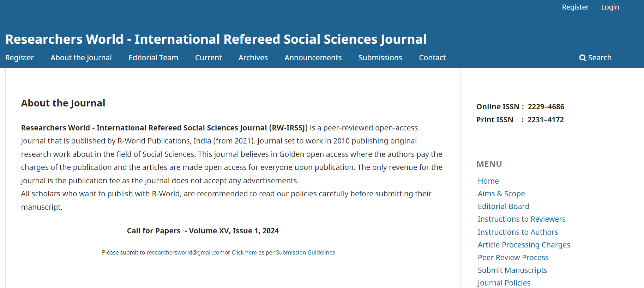This screenshot has width=644, height=288.
Task: Open Submissions navigation item
Action: pos(380,58)
